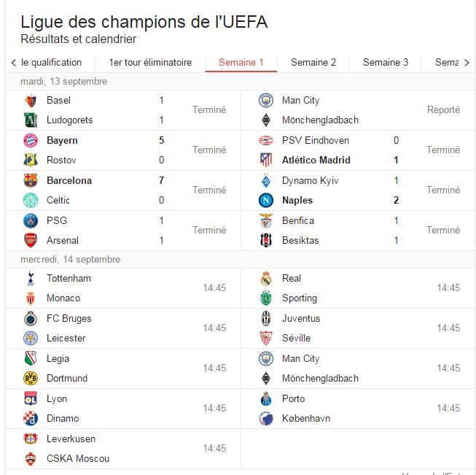Click the Barcelona club crest icon
The image size is (476, 475).
pyautogui.click(x=30, y=180)
